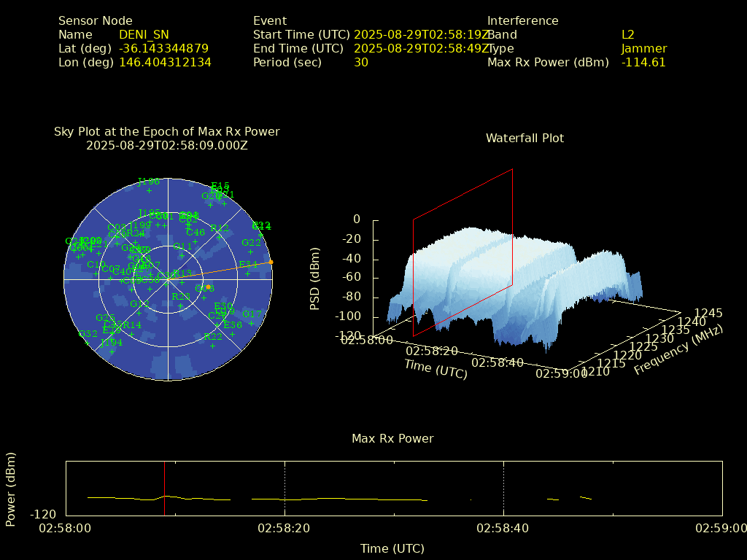
Task: Click the J196 satellite marker in sky plot
Action: tap(149, 190)
